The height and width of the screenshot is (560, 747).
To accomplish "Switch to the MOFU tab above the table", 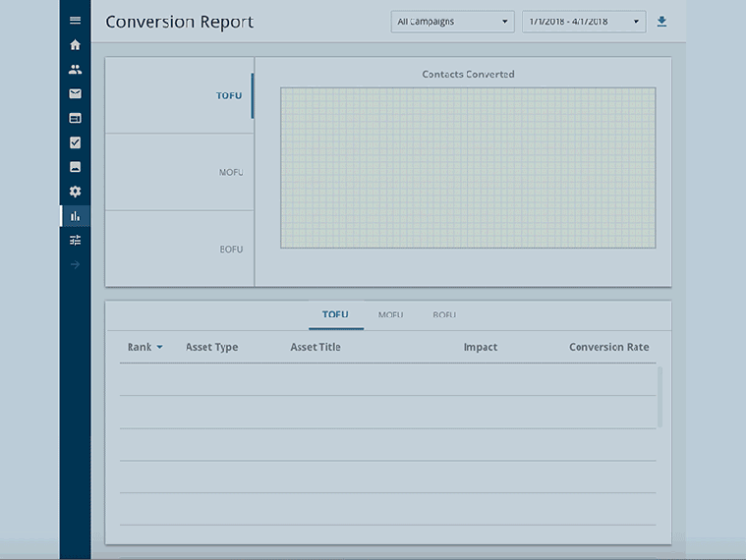I will (x=391, y=315).
